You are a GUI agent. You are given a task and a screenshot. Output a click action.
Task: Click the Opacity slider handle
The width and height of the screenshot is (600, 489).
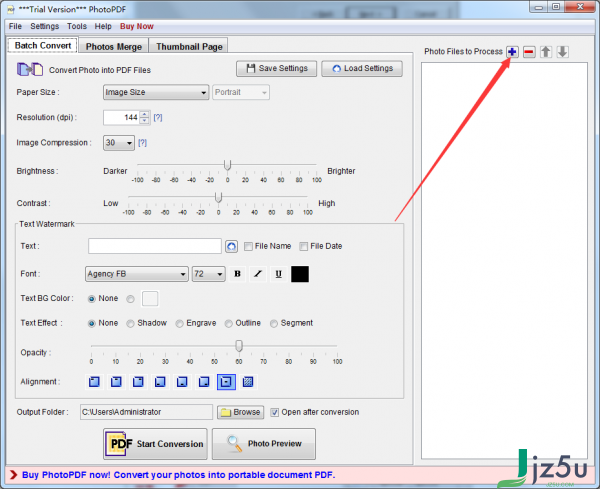coord(239,346)
